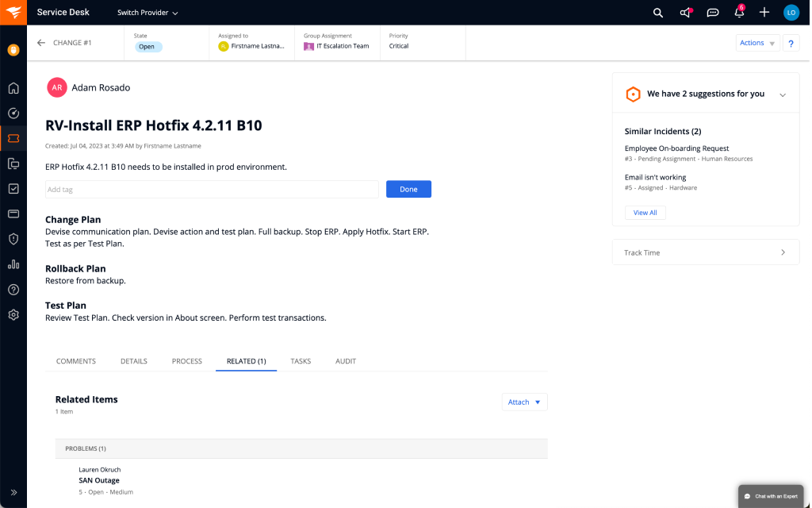The image size is (812, 508).
Task: Click the assignee avatar in Assigned to
Action: (x=223, y=46)
